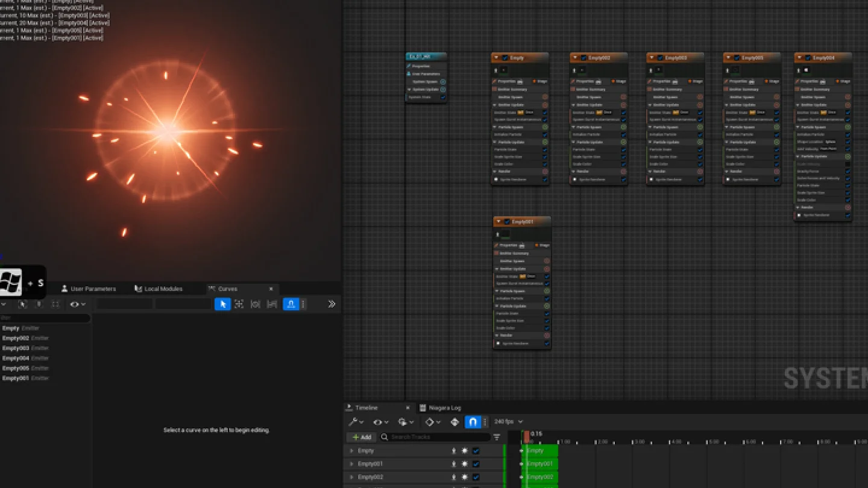This screenshot has width=868, height=488.
Task: Toggle the blue snapping magnet in Timeline toolbar
Action: pos(473,422)
